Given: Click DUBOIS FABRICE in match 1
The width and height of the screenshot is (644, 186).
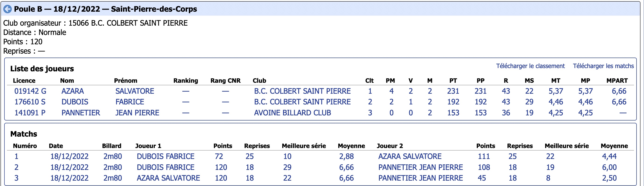Looking at the screenshot, I should coord(166,156).
